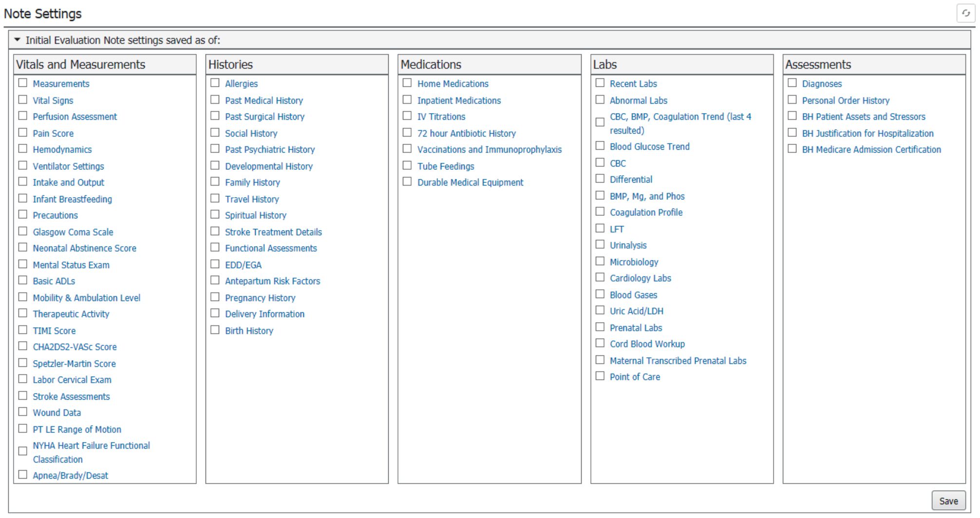The width and height of the screenshot is (980, 518).
Task: Toggle the Recent Labs checkbox
Action: tap(600, 83)
